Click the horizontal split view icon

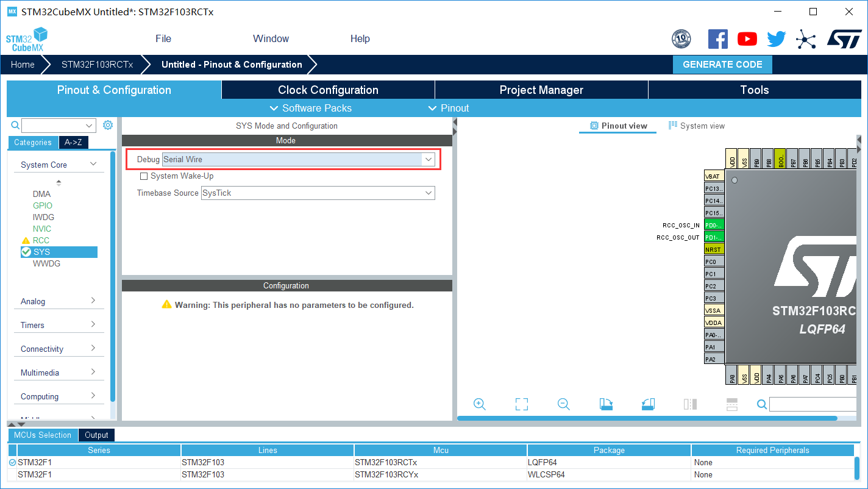click(732, 404)
